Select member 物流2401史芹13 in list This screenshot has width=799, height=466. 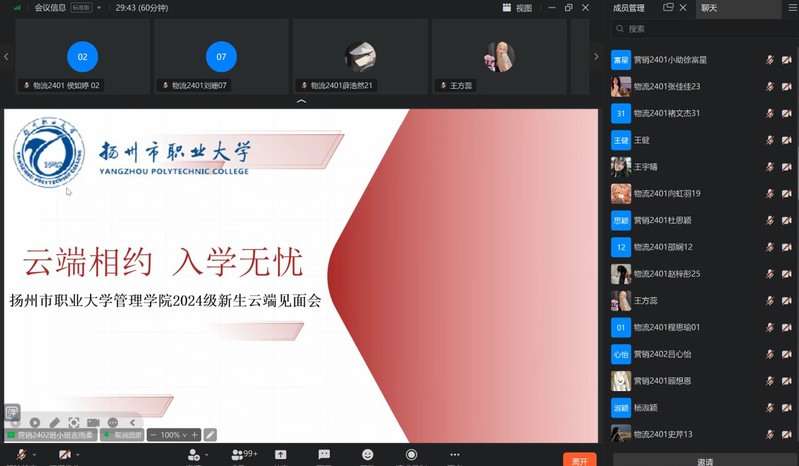703,434
